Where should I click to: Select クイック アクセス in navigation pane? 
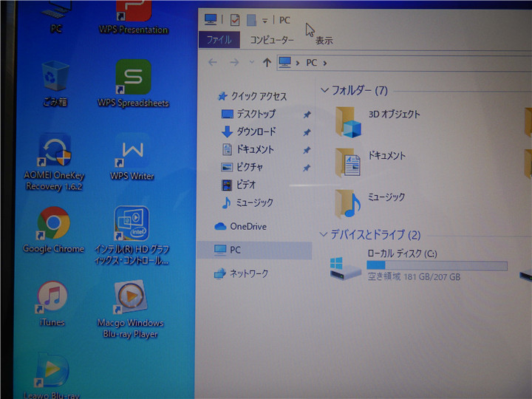click(253, 96)
